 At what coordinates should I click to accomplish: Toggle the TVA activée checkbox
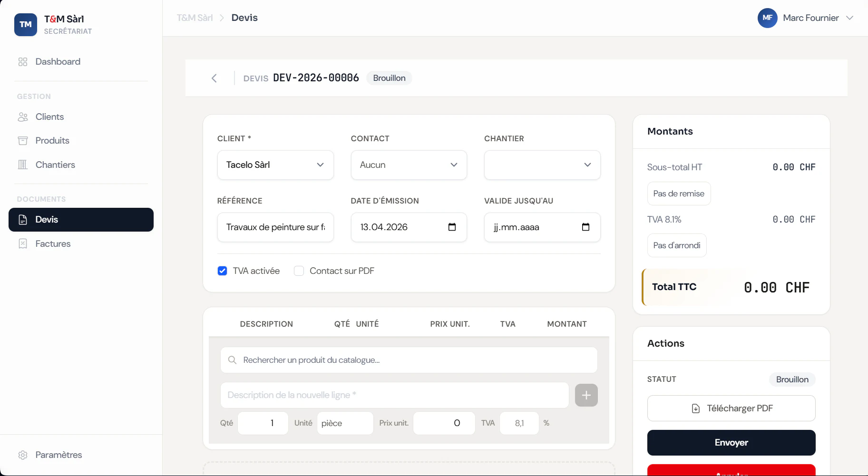[222, 271]
